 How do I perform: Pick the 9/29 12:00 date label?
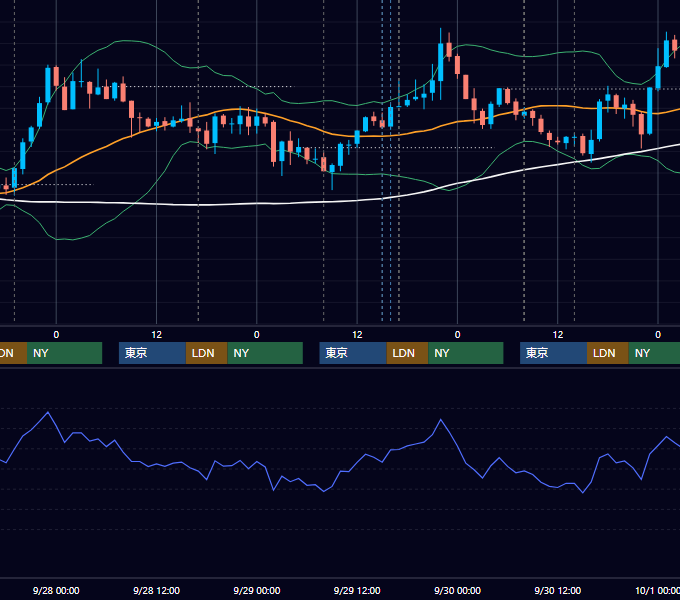[357, 590]
